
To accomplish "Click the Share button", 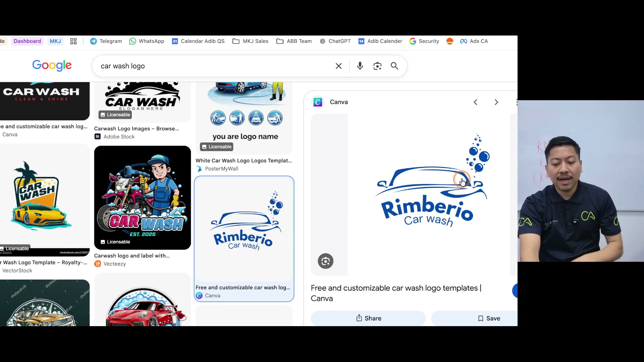I will [368, 318].
